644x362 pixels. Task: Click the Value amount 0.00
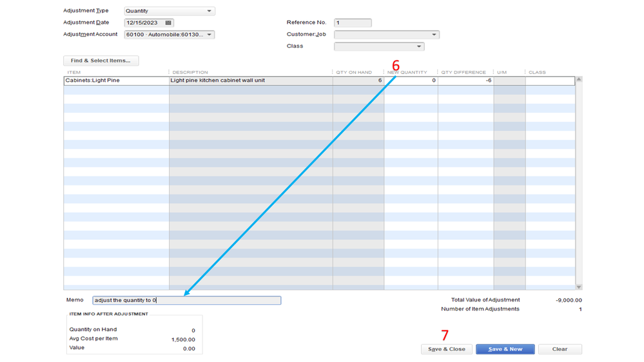[x=189, y=349]
